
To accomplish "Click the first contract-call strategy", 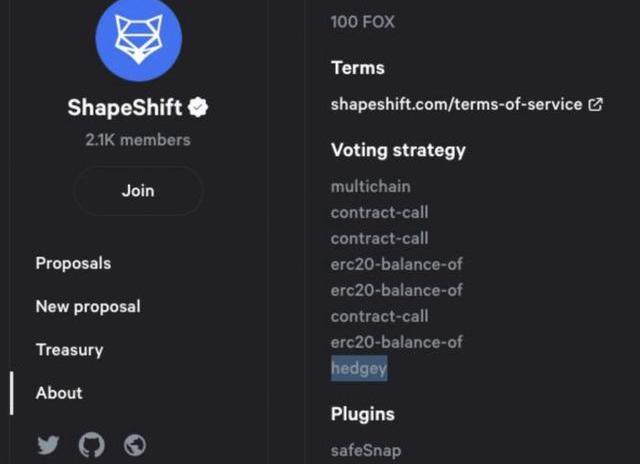I will [380, 213].
